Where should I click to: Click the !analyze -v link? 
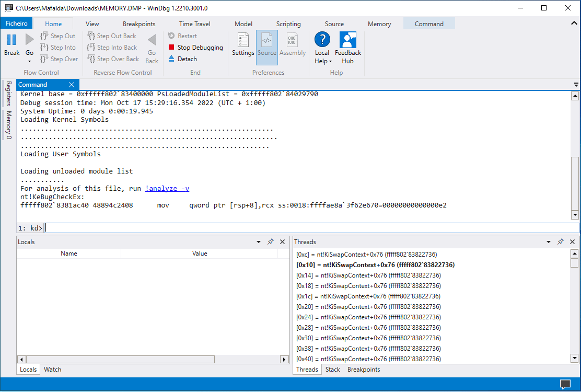tap(167, 189)
